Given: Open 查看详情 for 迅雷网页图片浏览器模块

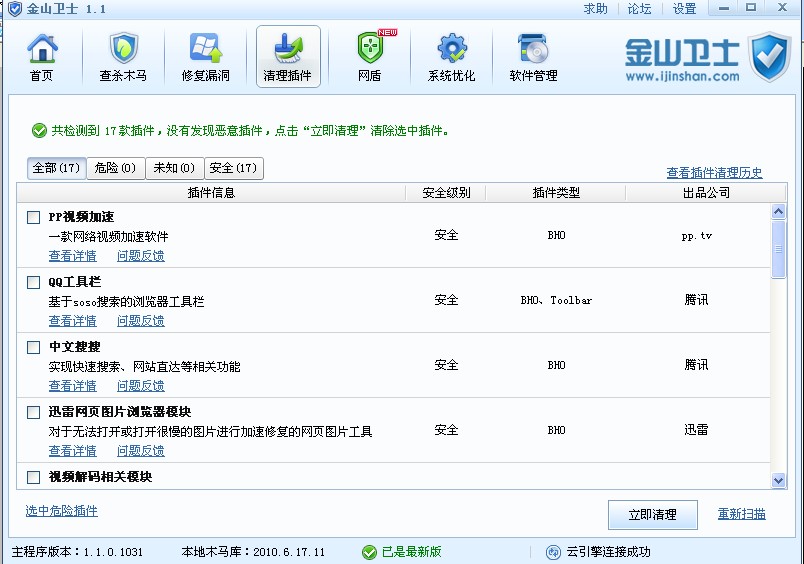Looking at the screenshot, I should click(73, 451).
